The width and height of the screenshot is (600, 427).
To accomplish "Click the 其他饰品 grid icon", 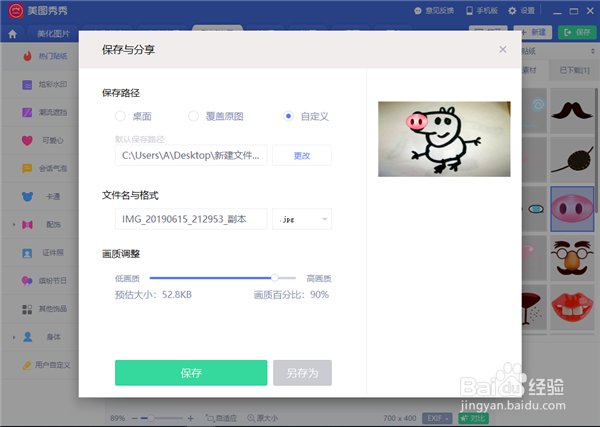I will [x=27, y=309].
